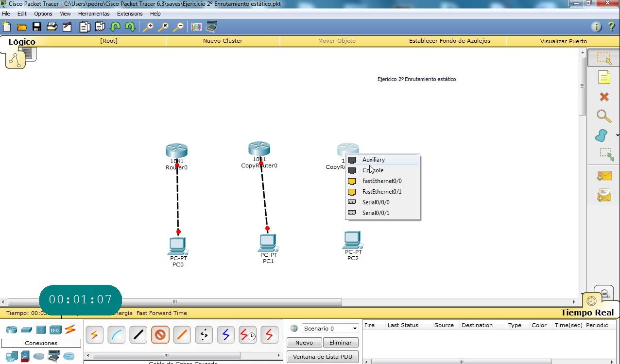Save the network with the floppy disk icon
The height and width of the screenshot is (364, 620).
(37, 27)
